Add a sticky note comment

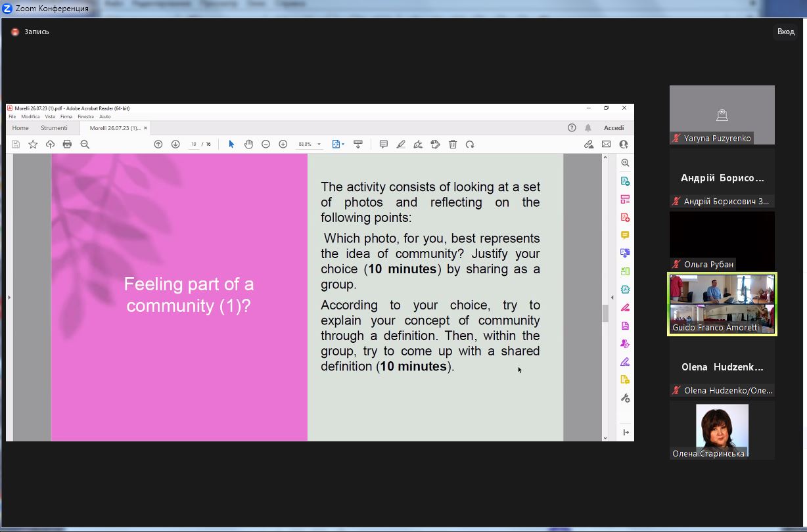click(x=383, y=144)
